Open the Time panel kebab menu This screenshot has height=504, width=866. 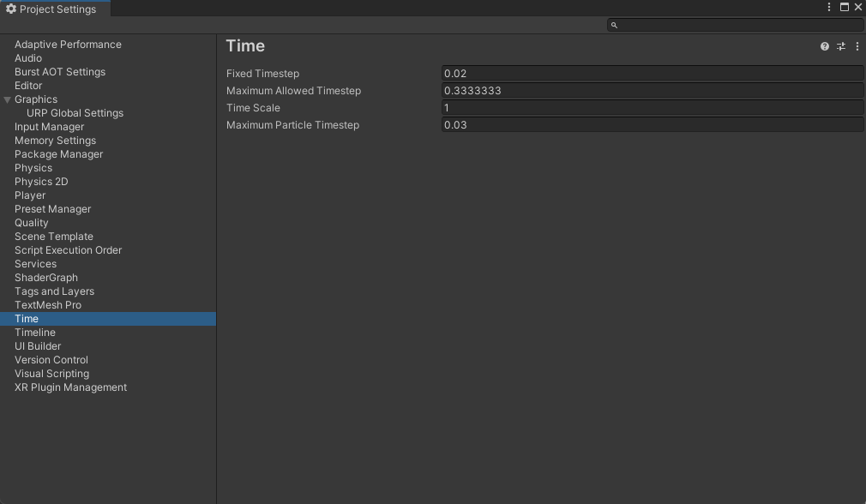(857, 46)
